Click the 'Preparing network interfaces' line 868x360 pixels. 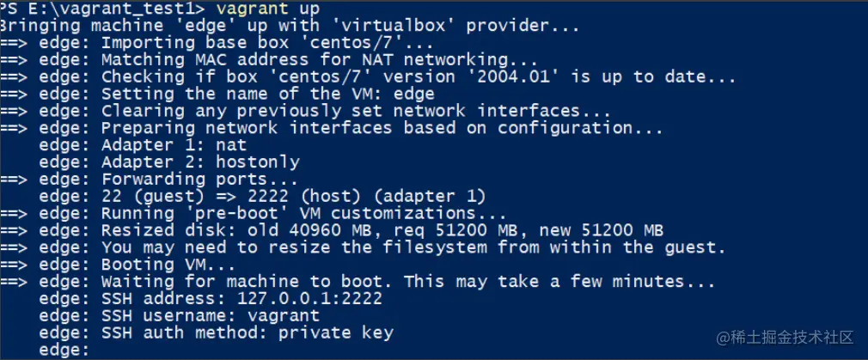pos(382,129)
